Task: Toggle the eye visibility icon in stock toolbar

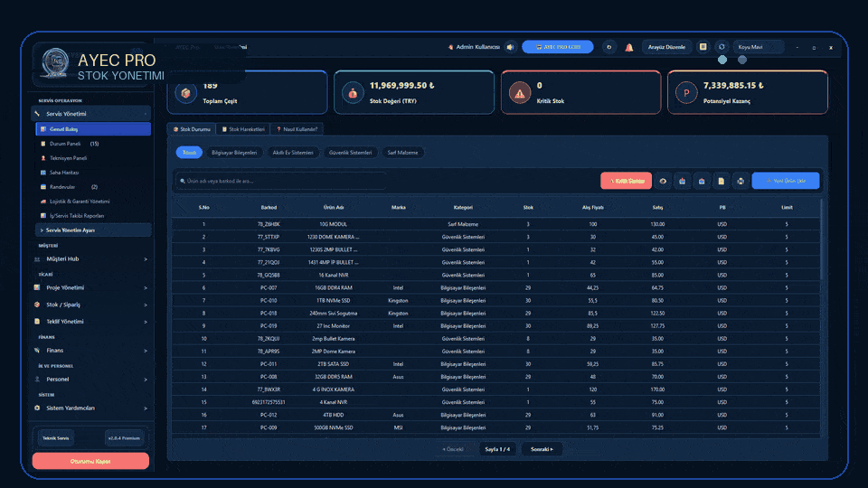Action: tap(663, 181)
